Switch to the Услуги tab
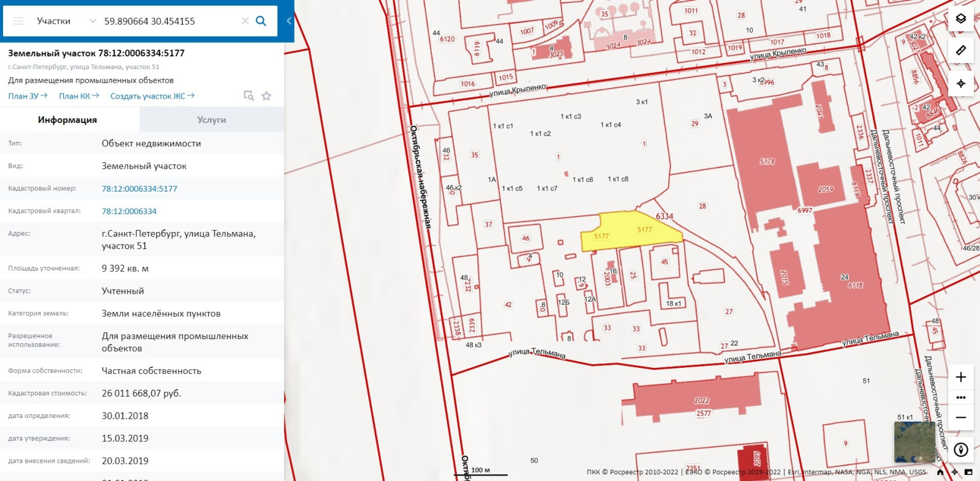 click(212, 119)
